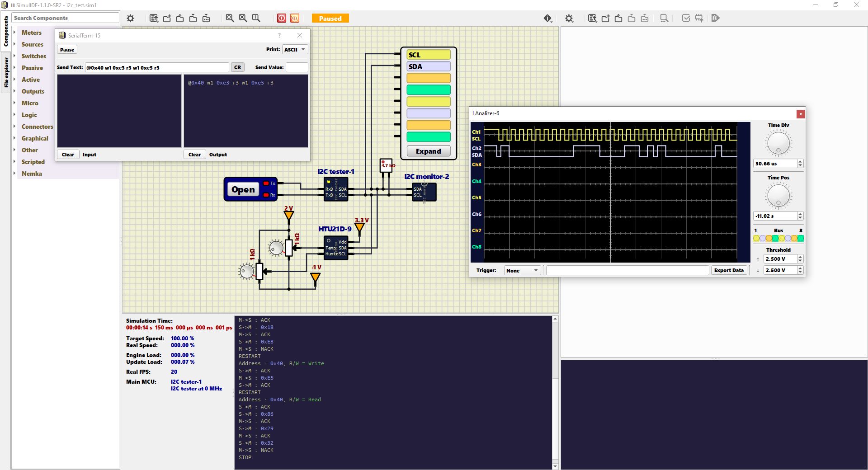Open the recent circuits list icon

click(x=154, y=18)
